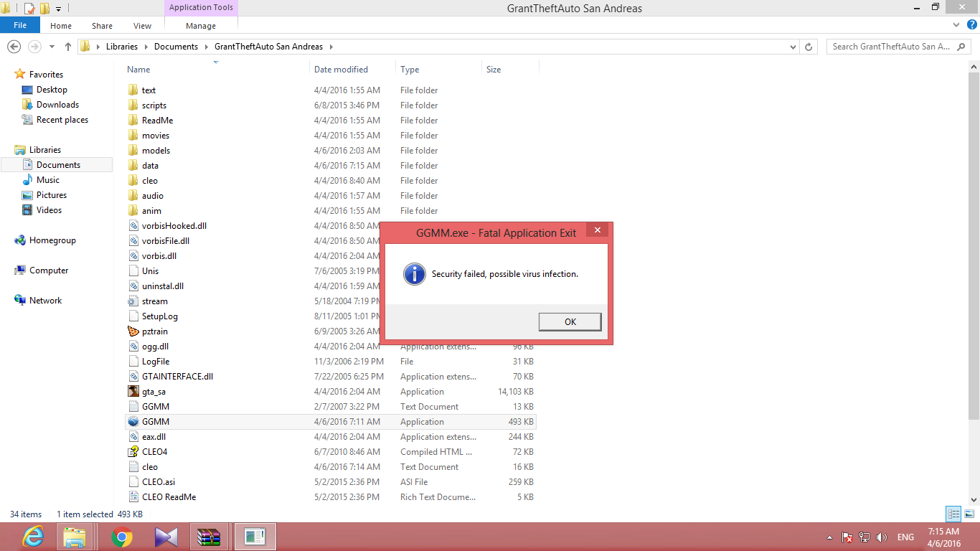980x551 pixels.
Task: Select CLEO ReadMe rich text icon
Action: (133, 496)
